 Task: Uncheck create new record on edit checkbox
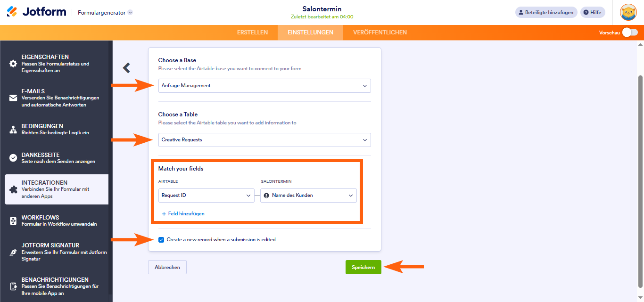[x=162, y=239]
